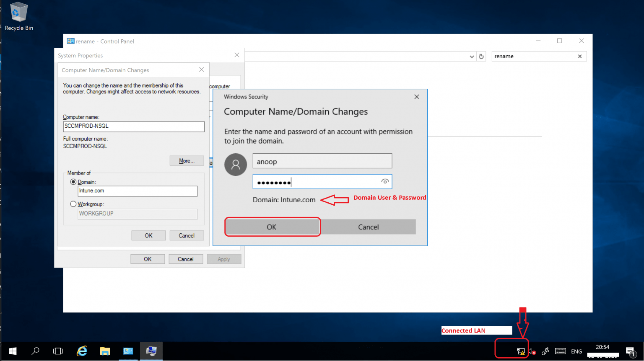Screen dimensions: 644x361
Task: Launch Internet Explorer from the taskbar
Action: (x=82, y=351)
